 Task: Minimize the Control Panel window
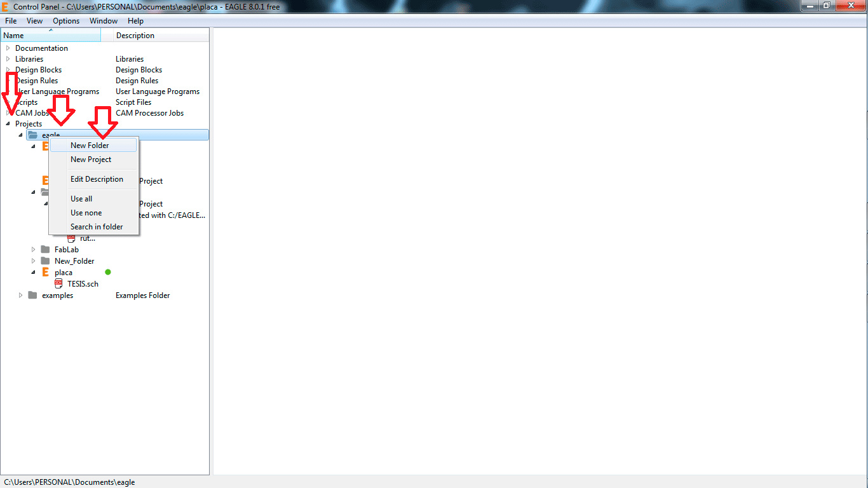[x=810, y=6]
